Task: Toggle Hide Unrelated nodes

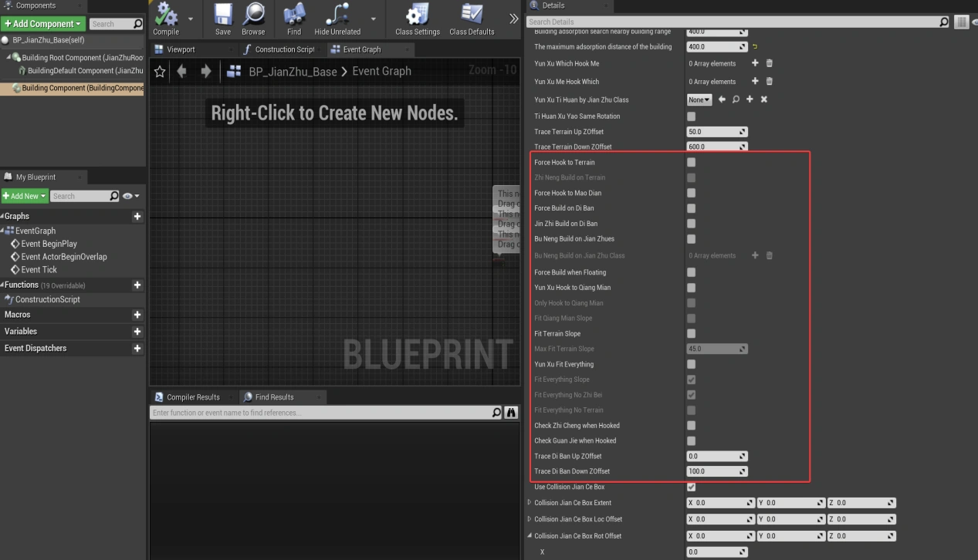Action: click(x=337, y=19)
